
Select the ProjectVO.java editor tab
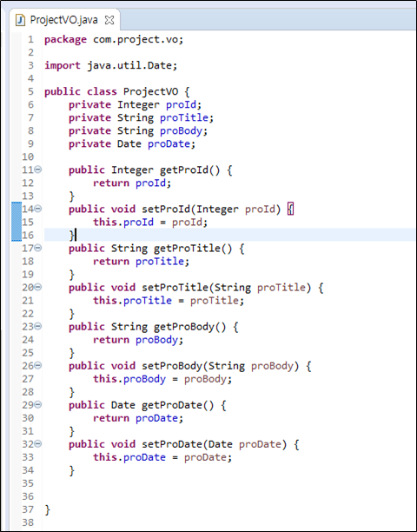64,20
